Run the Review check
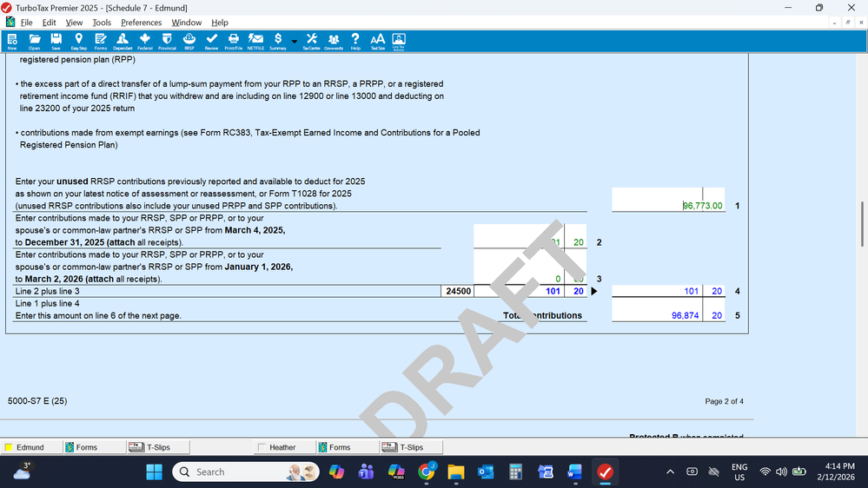Viewport: 868px width, 488px height. [x=211, y=42]
